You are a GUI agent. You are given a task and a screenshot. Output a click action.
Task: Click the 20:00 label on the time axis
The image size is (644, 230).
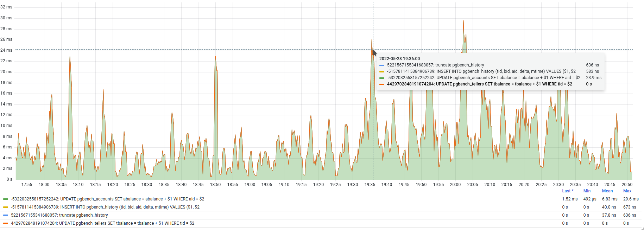pos(455,185)
